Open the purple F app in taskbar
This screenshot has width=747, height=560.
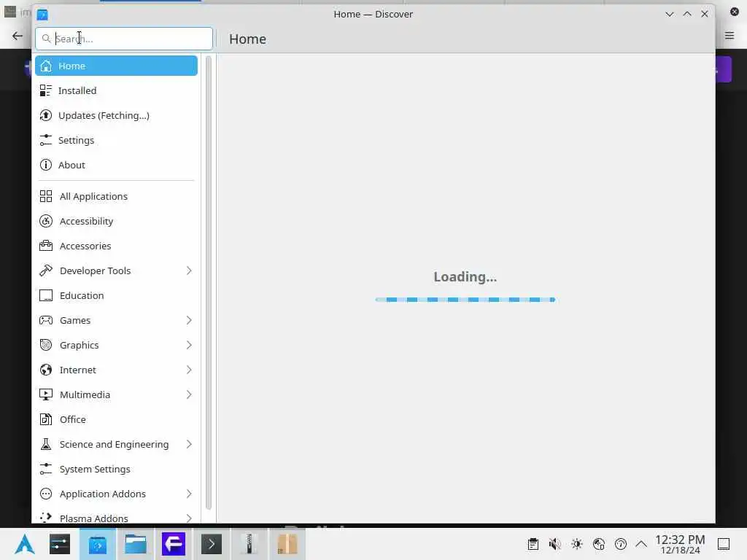[x=174, y=544]
